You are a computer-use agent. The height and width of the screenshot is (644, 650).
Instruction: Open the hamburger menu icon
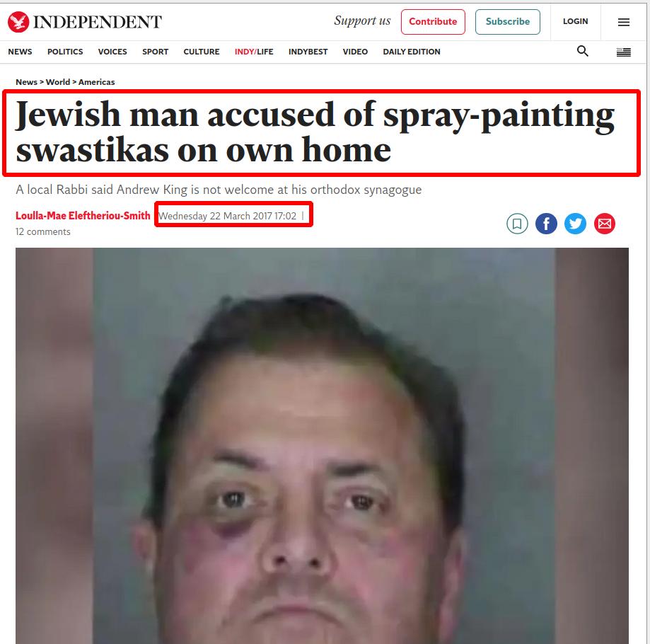pyautogui.click(x=623, y=22)
